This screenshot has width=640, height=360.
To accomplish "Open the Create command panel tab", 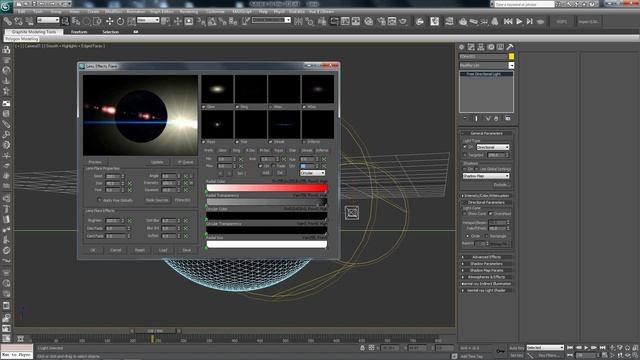I will [x=462, y=47].
